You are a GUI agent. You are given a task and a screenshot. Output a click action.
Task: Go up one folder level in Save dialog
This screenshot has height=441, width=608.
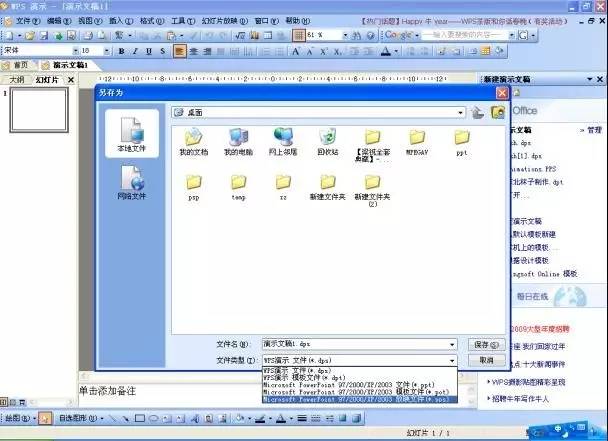[477, 112]
